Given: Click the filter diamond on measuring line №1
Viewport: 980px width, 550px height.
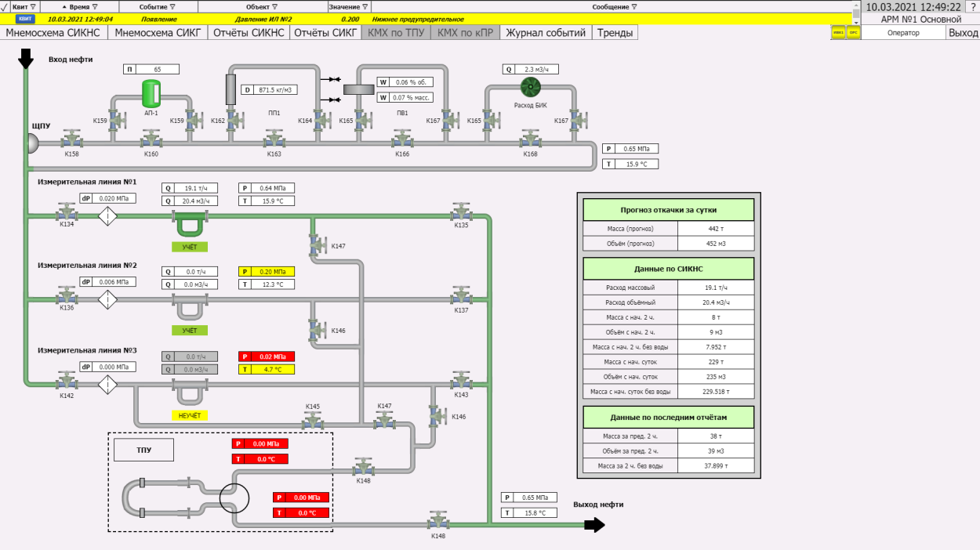Looking at the screenshot, I should (x=107, y=215).
